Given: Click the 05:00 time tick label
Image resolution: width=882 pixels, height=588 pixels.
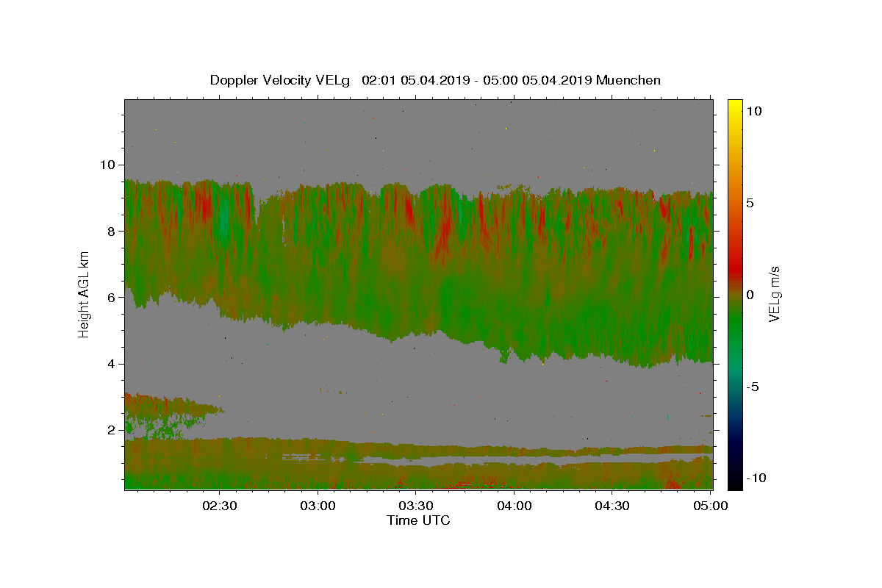Looking at the screenshot, I should pyautogui.click(x=711, y=506).
